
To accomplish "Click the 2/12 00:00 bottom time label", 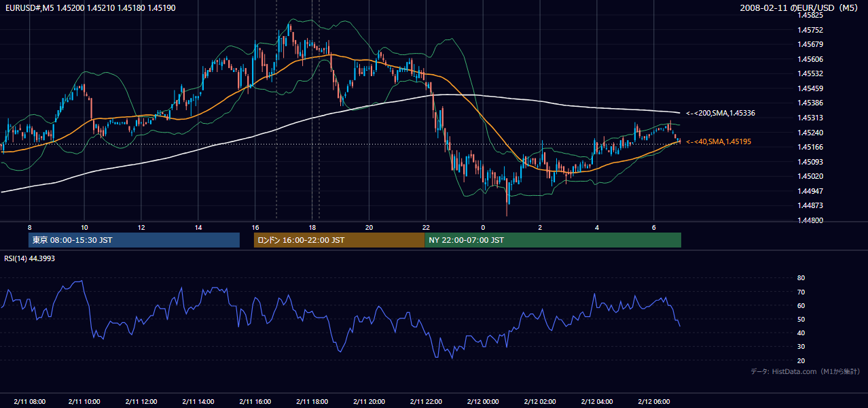I will click(x=484, y=402).
